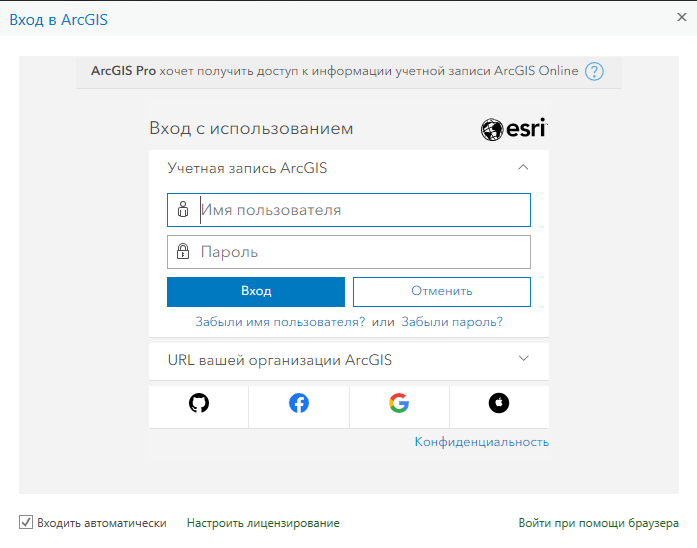
Task: Open 'Забыли имя пользователя?' link
Action: pyautogui.click(x=280, y=322)
